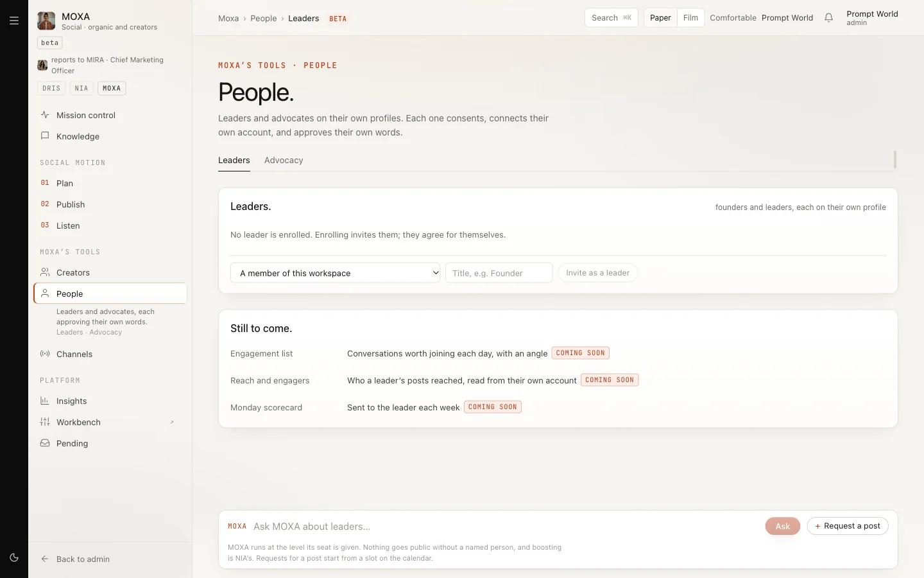924x578 pixels.
Task: Click the Creators people icon
Action: [45, 272]
